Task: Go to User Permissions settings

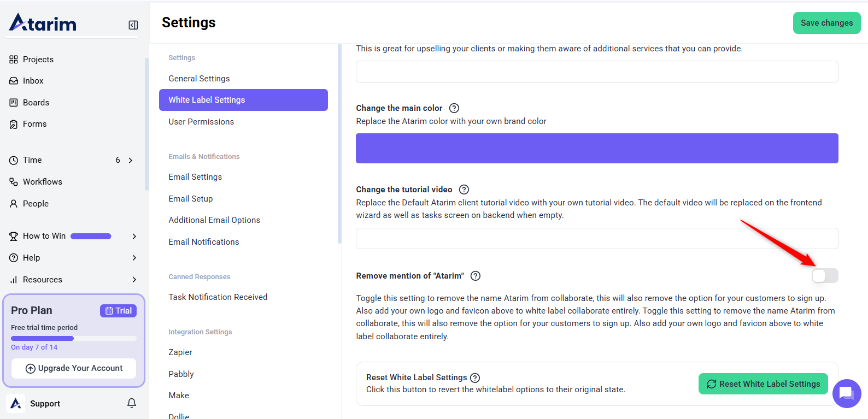Action: (201, 122)
